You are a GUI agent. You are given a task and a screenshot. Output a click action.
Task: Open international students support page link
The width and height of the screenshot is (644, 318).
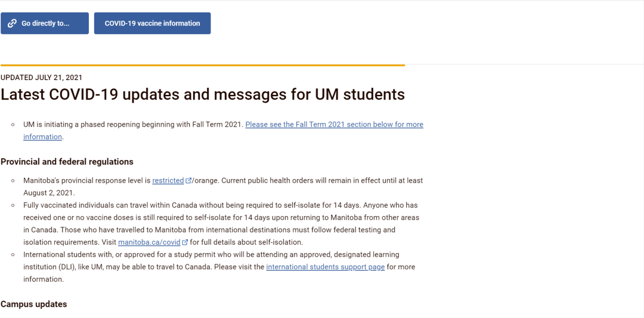[326, 267]
